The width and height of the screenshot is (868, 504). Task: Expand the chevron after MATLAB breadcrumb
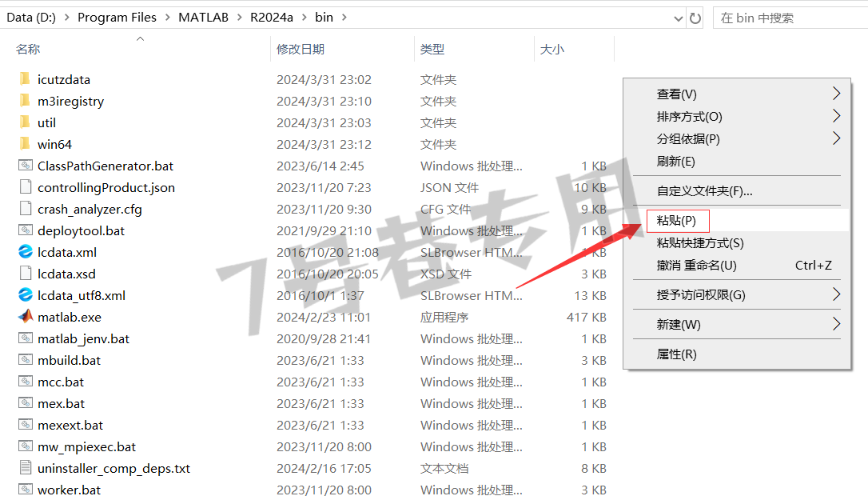click(x=240, y=18)
